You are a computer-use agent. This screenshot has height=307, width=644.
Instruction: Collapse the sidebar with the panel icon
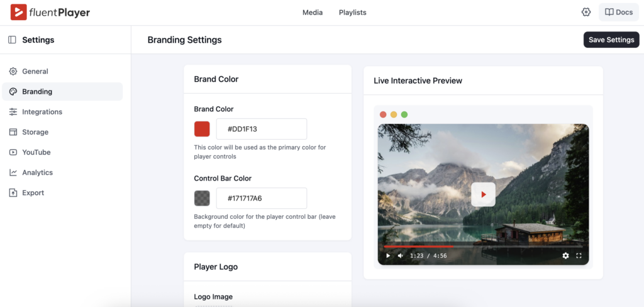coord(13,40)
